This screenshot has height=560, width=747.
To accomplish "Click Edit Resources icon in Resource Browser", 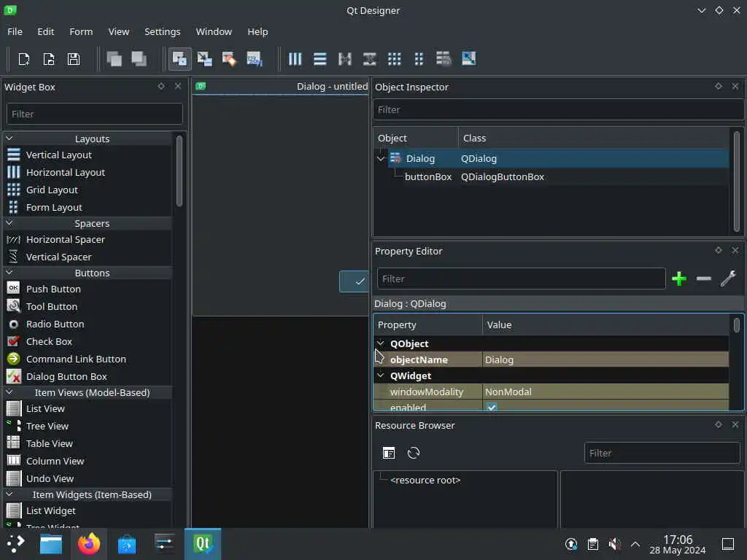I will click(389, 453).
